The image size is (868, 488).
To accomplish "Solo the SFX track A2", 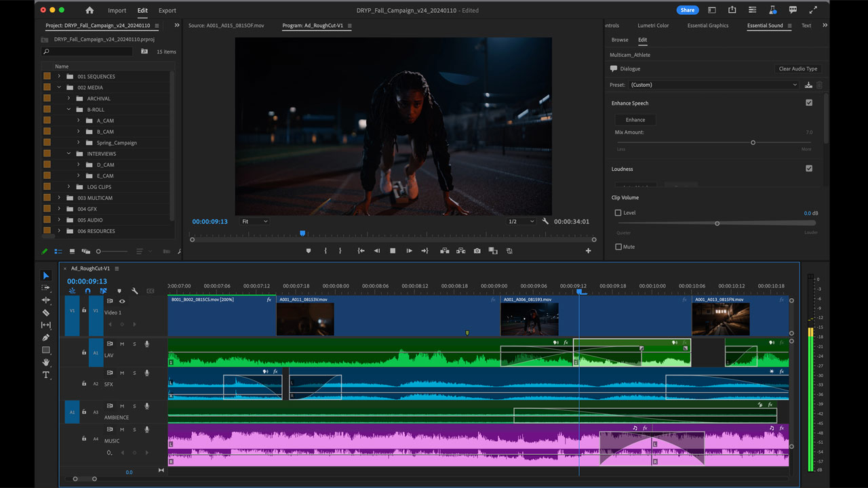I will [x=134, y=373].
